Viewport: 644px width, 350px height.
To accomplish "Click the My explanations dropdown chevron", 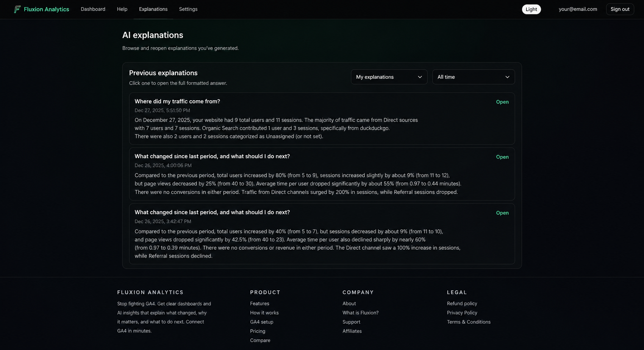I will click(420, 77).
